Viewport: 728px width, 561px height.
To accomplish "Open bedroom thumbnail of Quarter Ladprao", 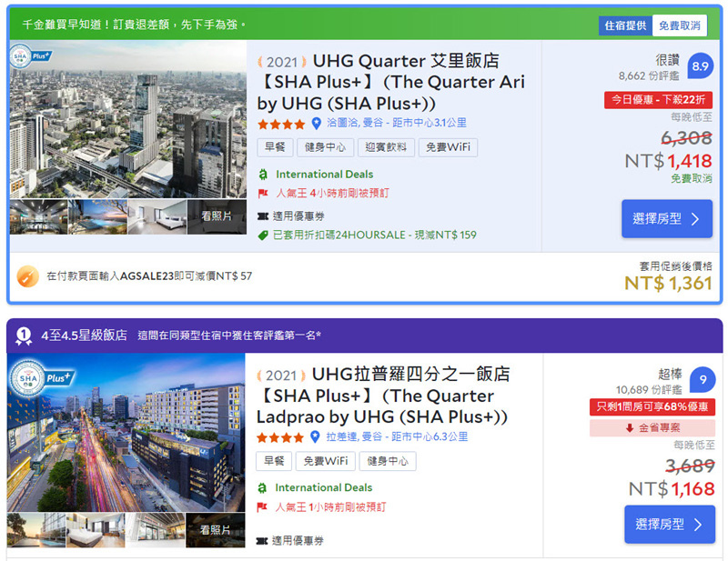I will [96, 530].
